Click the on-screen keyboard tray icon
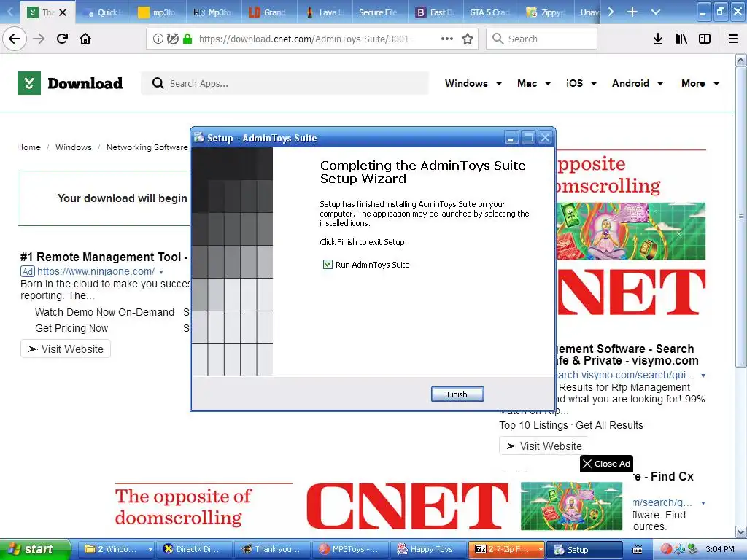747x560 pixels. [637, 550]
